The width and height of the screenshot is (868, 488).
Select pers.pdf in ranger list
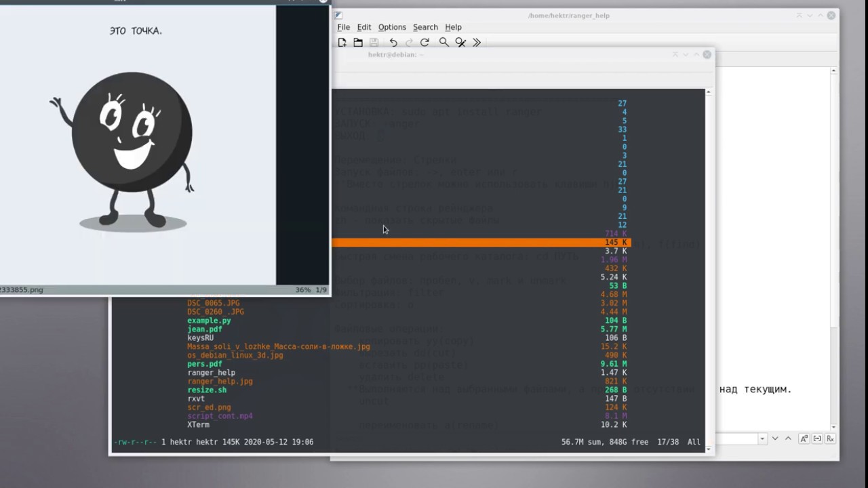click(205, 364)
